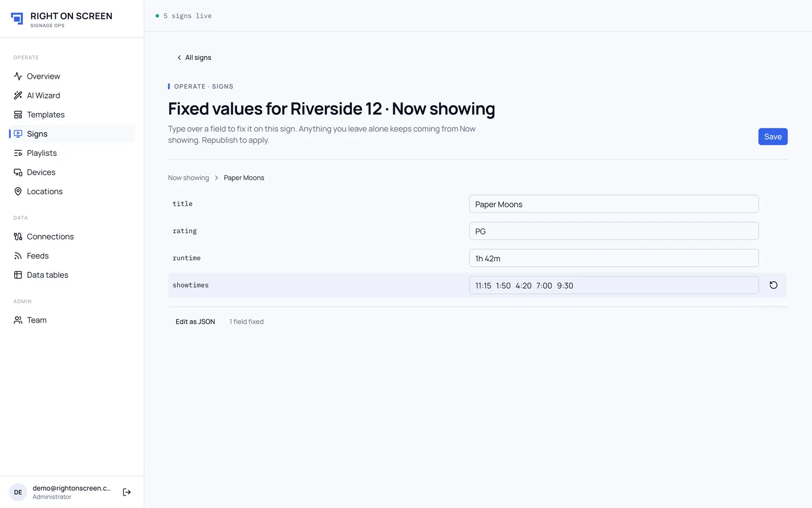
Task: Click the Paper Moons breadcrumb
Action: tap(244, 178)
